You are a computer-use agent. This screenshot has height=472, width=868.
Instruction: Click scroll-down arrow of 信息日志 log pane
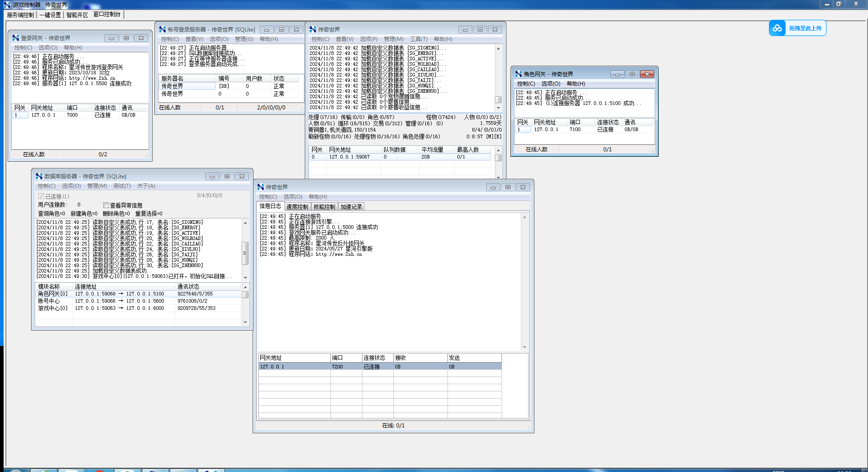tap(524, 347)
